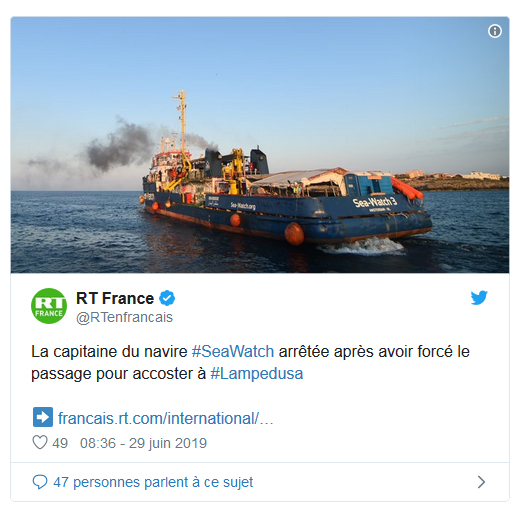518x505 pixels.
Task: Open the RT France green avatar
Action: [x=49, y=306]
